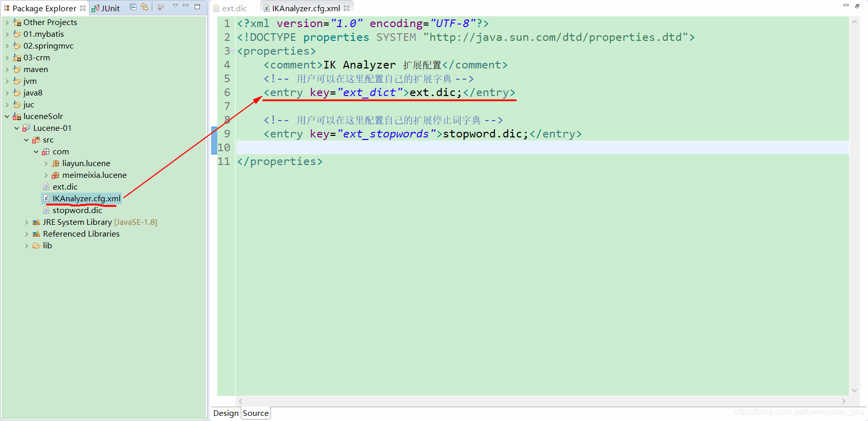
Task: Click the editor vertical scrollbar down arrow
Action: coord(854,390)
